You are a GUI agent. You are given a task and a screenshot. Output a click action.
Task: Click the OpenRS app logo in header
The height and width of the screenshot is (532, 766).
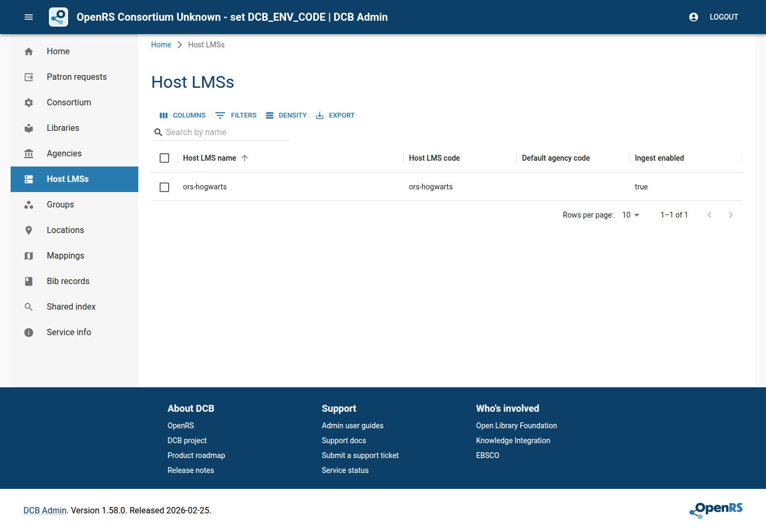click(x=59, y=17)
